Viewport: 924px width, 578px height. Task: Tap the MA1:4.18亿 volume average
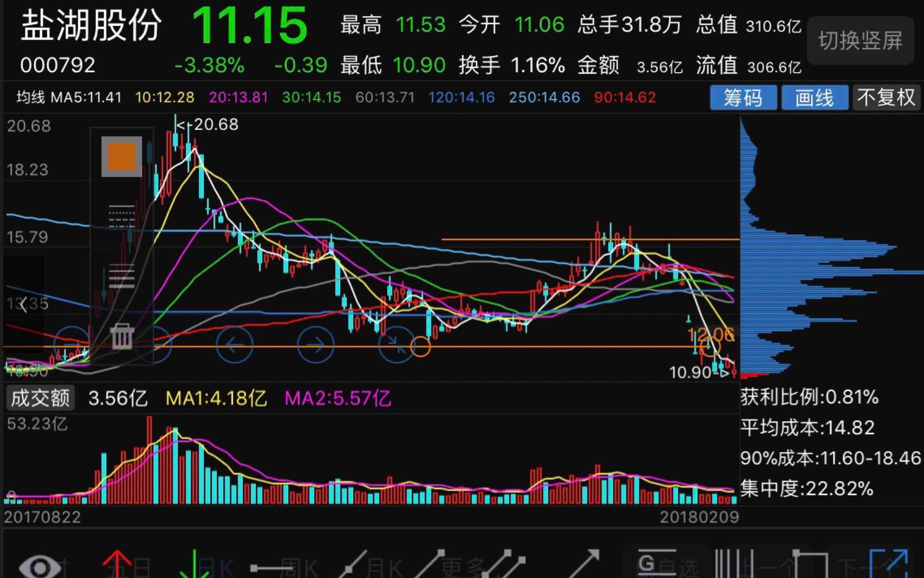216,398
